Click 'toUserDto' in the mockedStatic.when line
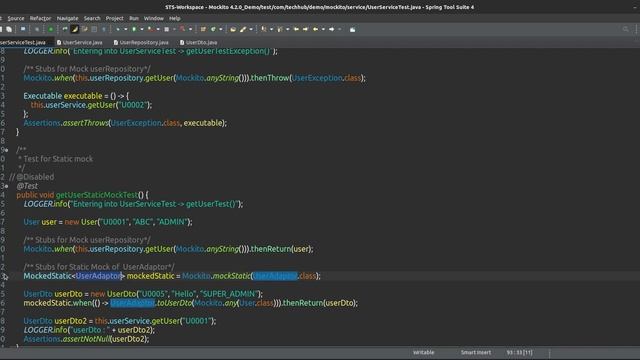This screenshot has height=360, width=640. (174, 303)
